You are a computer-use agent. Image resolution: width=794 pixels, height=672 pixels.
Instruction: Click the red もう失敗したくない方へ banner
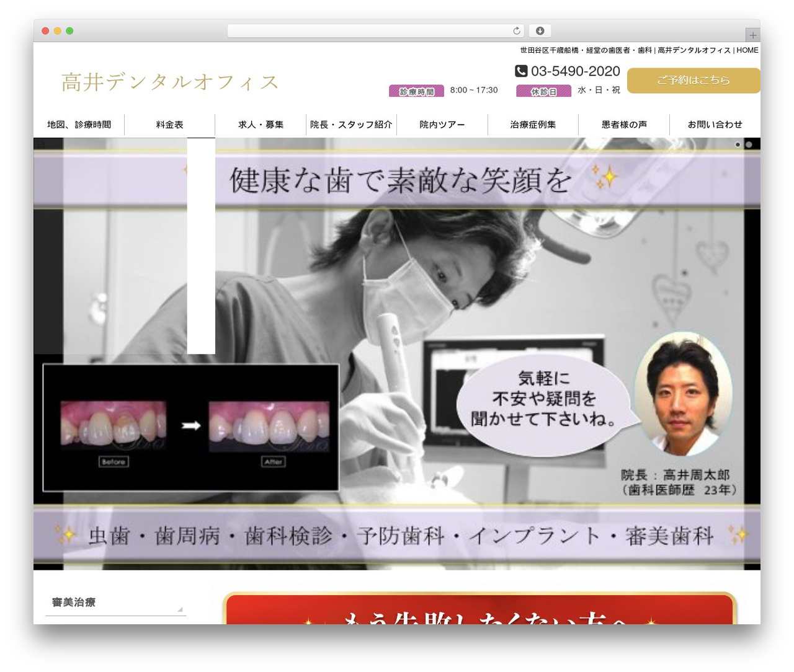[480, 609]
